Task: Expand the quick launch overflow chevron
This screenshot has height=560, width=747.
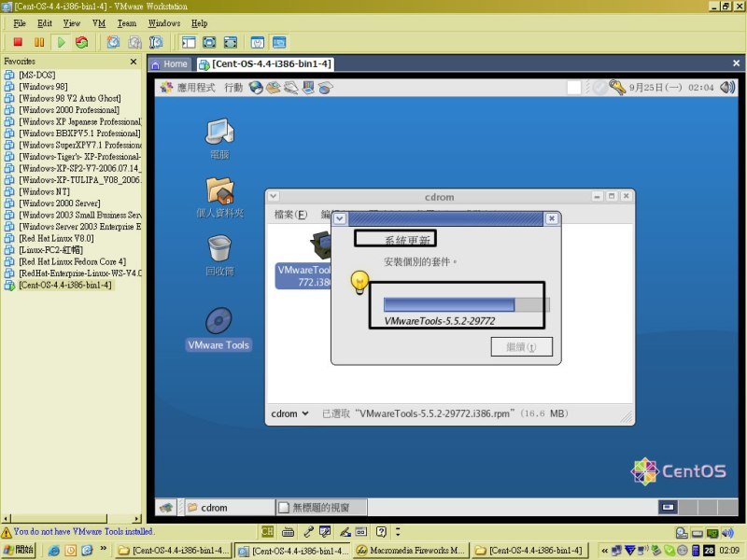Action: [x=103, y=549]
